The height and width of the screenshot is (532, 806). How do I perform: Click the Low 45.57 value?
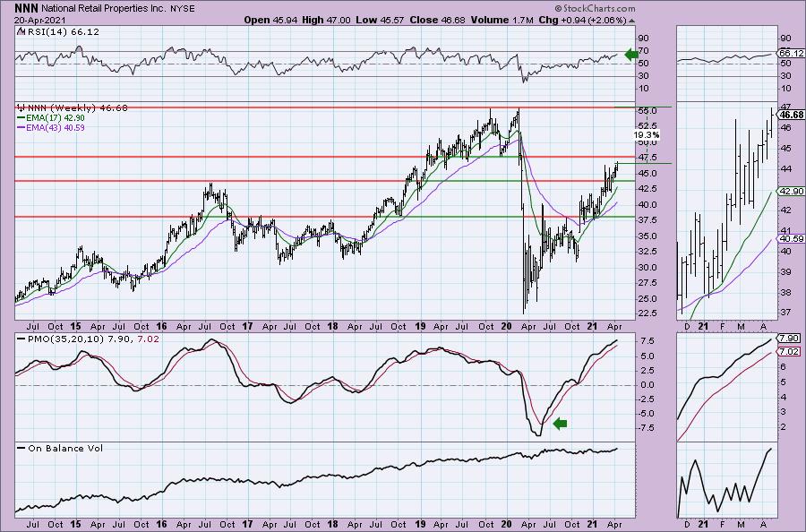click(380, 20)
